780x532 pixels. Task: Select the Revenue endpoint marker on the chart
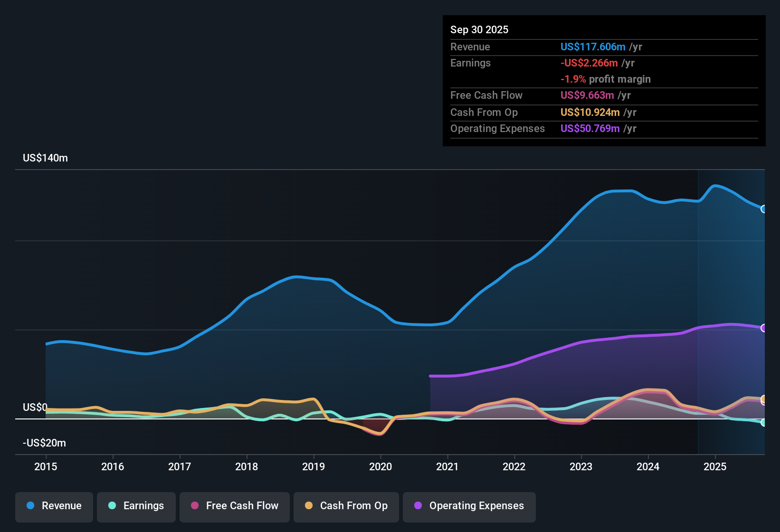(x=764, y=209)
